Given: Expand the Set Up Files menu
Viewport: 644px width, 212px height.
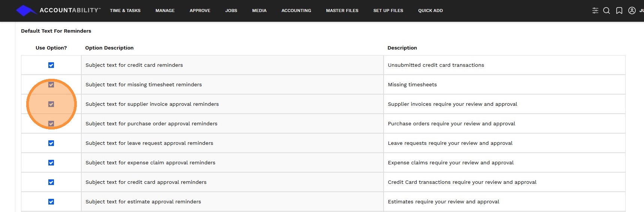Looking at the screenshot, I should (x=388, y=11).
